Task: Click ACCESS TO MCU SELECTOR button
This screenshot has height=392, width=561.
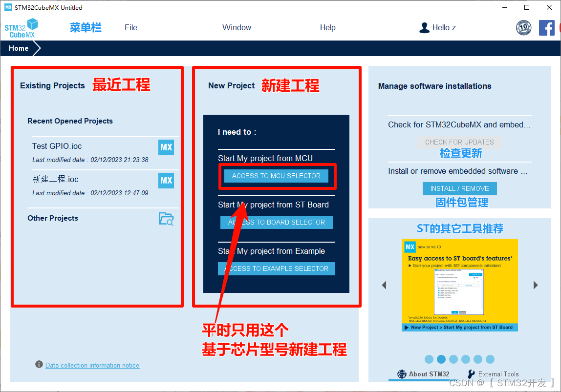Action: click(x=276, y=176)
